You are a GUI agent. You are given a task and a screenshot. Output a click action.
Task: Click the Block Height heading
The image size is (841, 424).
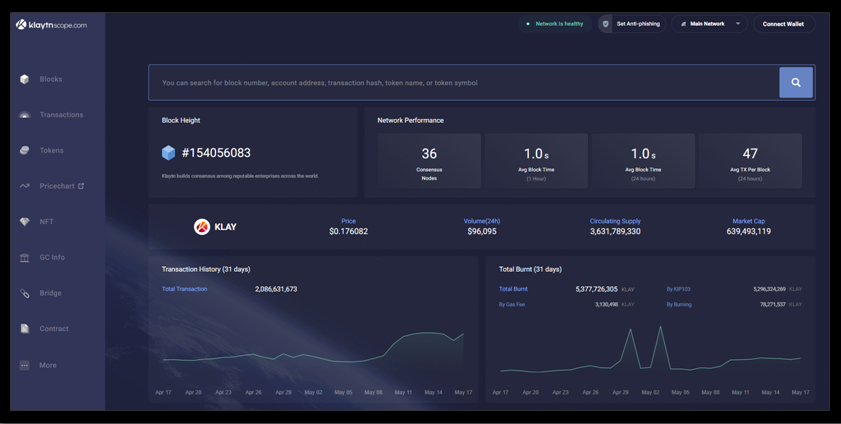pos(181,120)
